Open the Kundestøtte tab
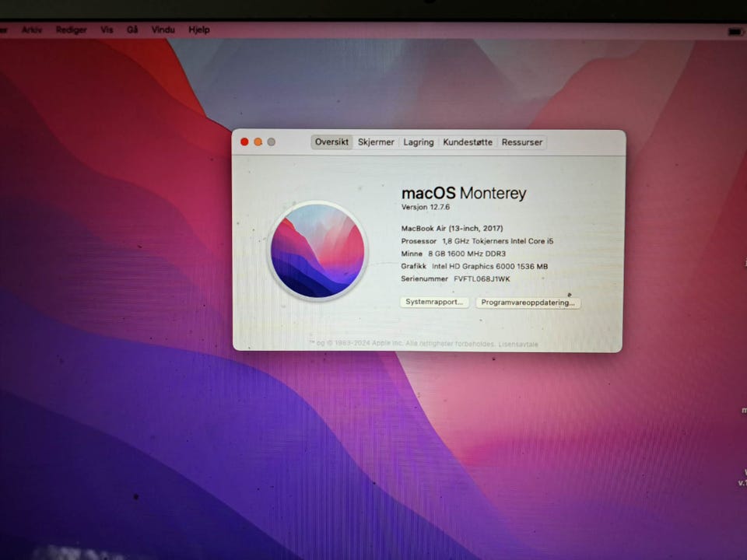This screenshot has width=747, height=560. [468, 142]
